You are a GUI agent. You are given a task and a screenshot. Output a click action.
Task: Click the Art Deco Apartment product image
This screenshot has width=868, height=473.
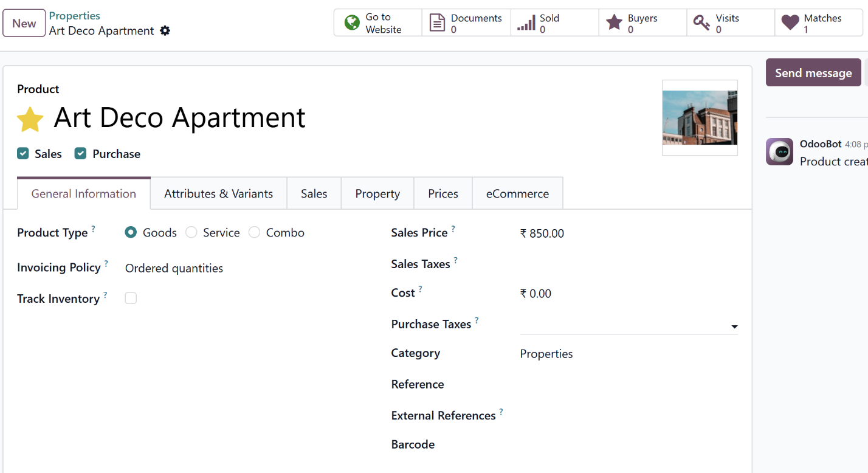pyautogui.click(x=700, y=118)
